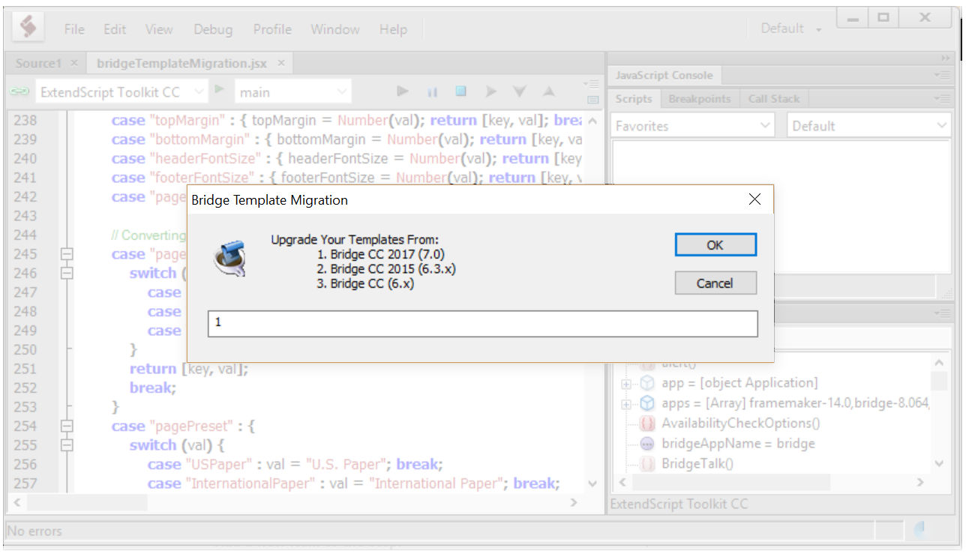Click the Pause script button

pos(432,91)
